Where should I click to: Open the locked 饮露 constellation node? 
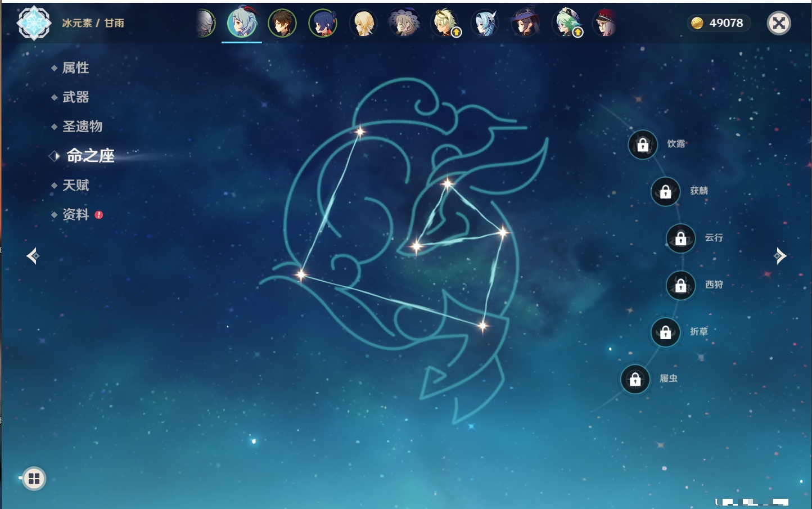(643, 145)
